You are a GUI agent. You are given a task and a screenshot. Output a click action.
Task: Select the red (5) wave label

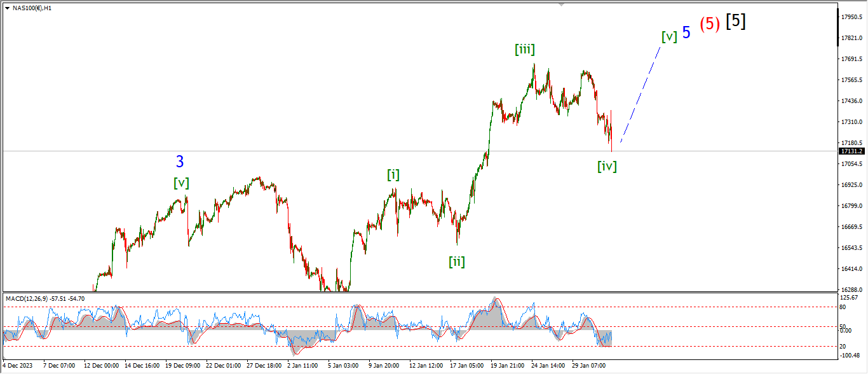click(x=710, y=24)
